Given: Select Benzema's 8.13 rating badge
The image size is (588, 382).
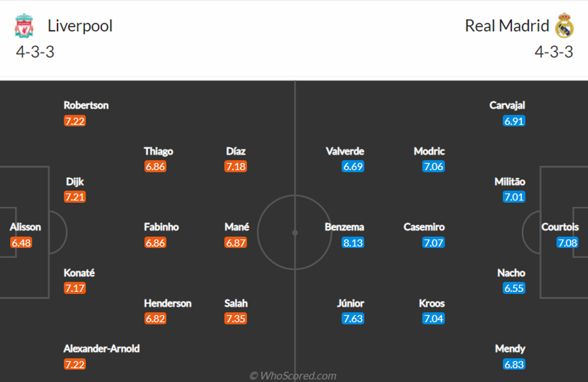Looking at the screenshot, I should [x=353, y=243].
